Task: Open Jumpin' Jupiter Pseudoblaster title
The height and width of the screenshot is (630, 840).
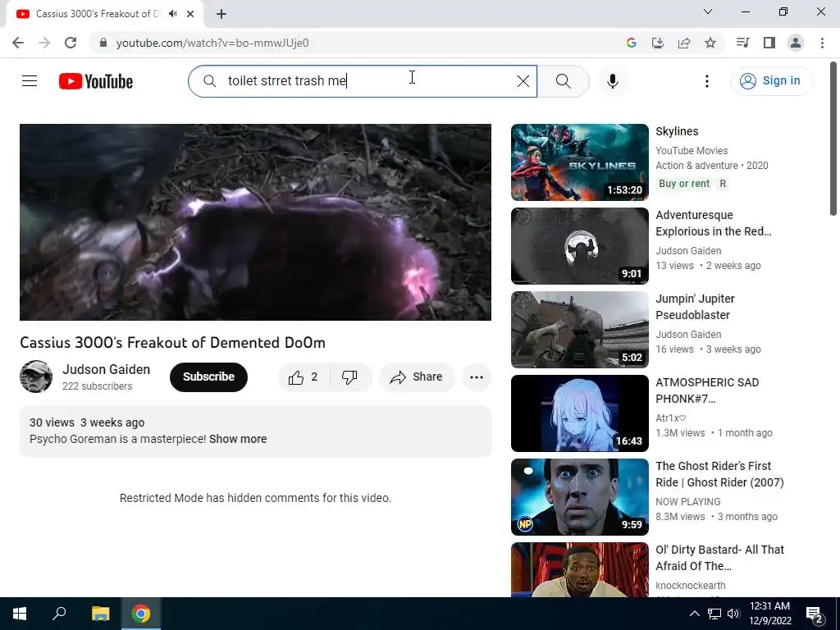Action: click(x=695, y=307)
